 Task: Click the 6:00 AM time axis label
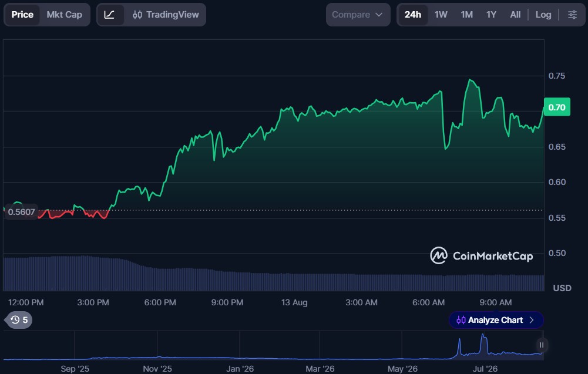click(429, 302)
